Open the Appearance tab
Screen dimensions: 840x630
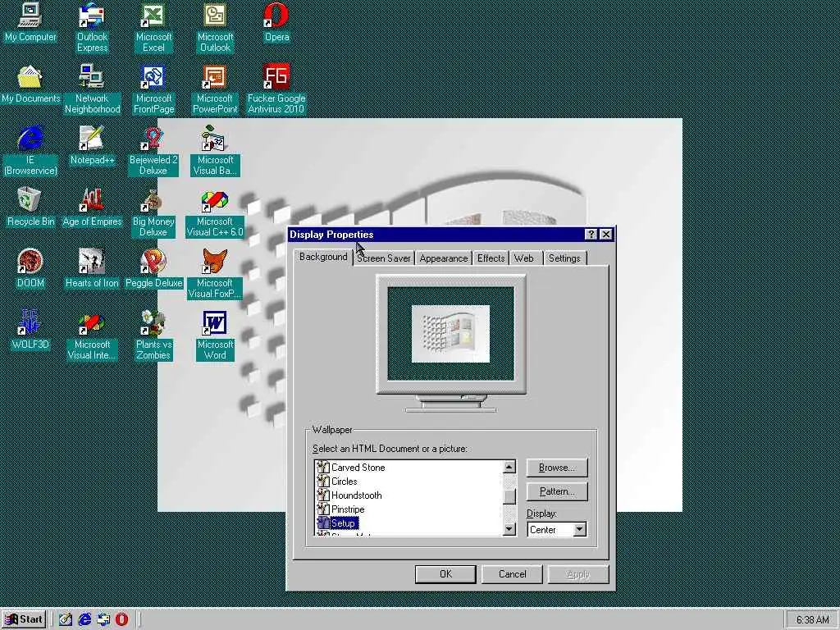tap(444, 258)
